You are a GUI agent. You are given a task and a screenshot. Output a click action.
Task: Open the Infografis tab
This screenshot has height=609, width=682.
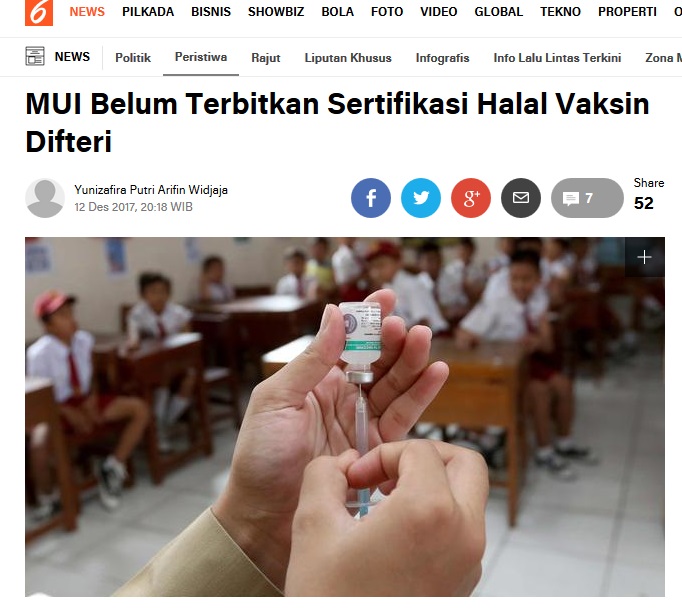pyautogui.click(x=442, y=58)
